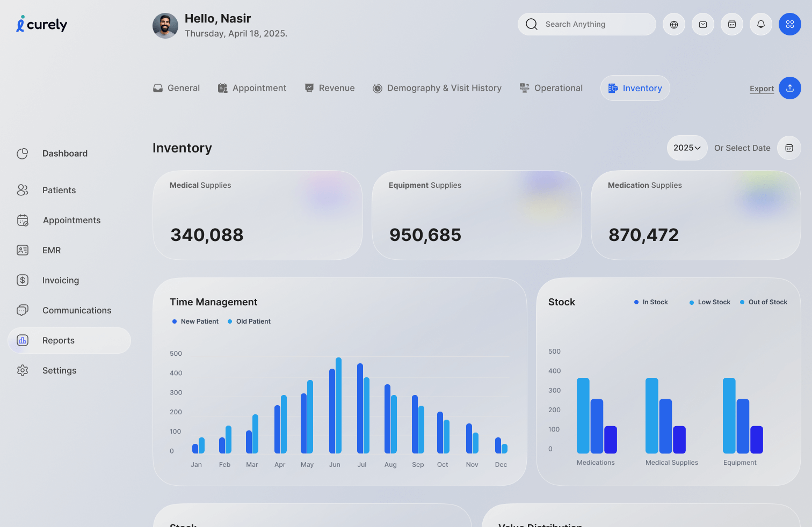Open the calendar icon in header

pyautogui.click(x=732, y=24)
